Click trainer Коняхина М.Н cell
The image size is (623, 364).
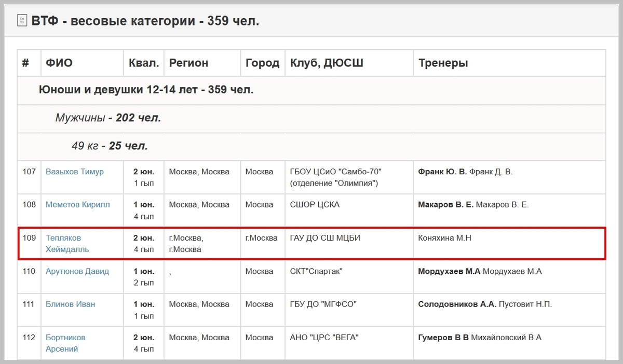click(x=509, y=244)
